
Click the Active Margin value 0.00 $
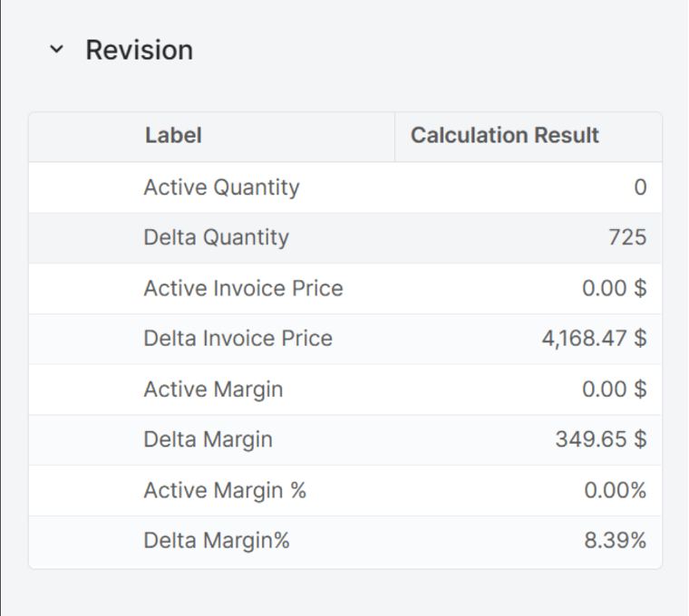pos(614,390)
